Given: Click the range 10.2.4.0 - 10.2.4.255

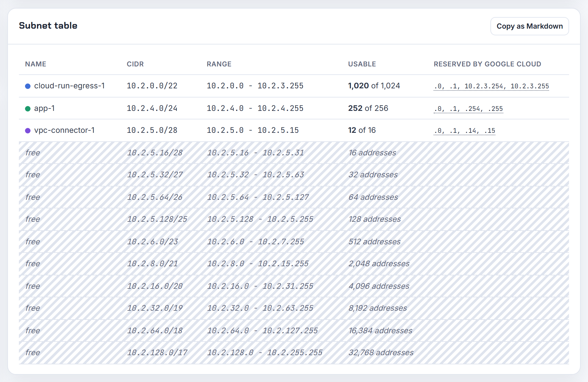Looking at the screenshot, I should [x=255, y=108].
